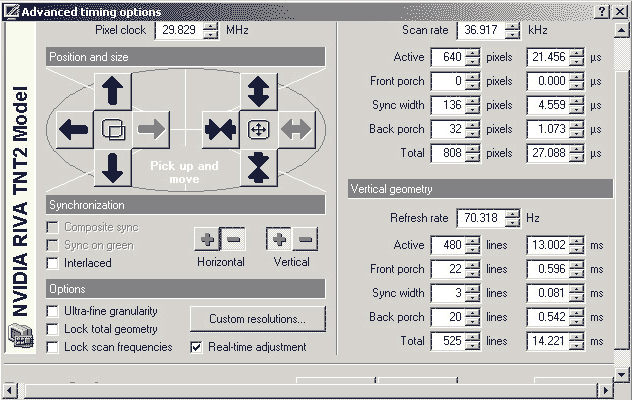632x400 pixels.
Task: Enable Interlaced mode
Action: click(x=52, y=263)
